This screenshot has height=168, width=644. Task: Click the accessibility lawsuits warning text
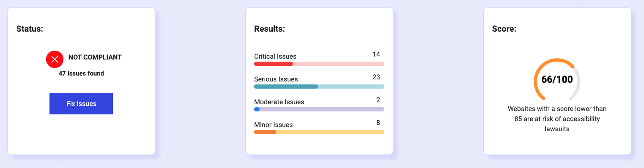point(557,119)
